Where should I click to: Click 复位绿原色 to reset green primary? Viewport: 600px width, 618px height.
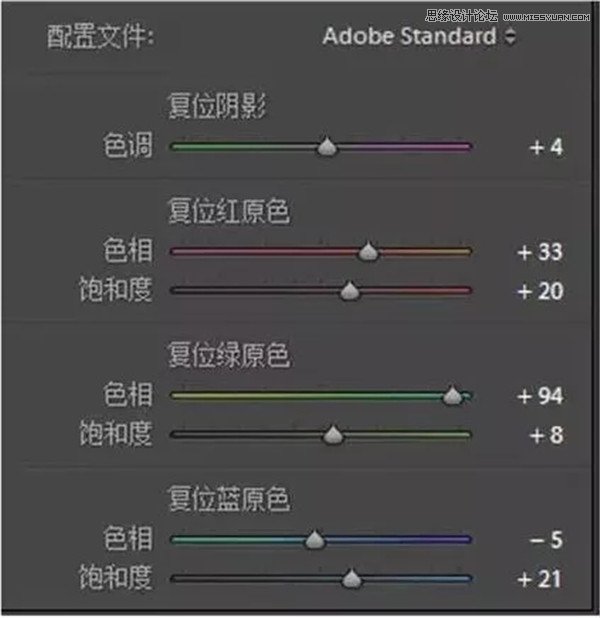(228, 355)
